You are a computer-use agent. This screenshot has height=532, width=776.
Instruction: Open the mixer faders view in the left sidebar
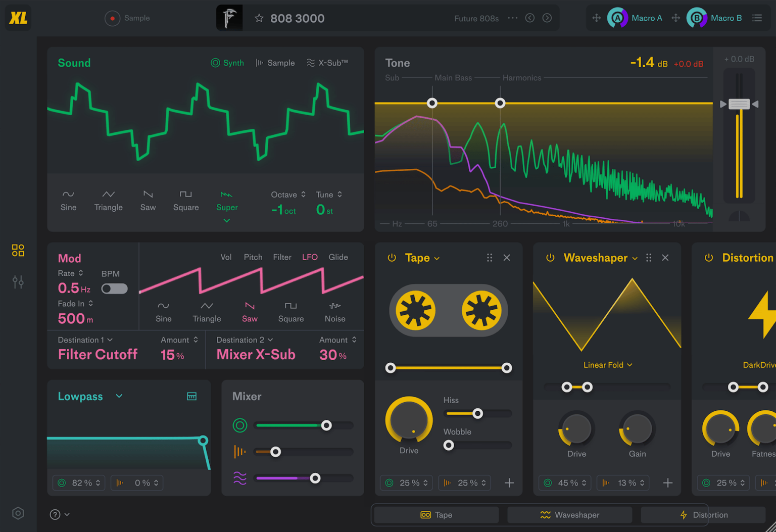[18, 282]
